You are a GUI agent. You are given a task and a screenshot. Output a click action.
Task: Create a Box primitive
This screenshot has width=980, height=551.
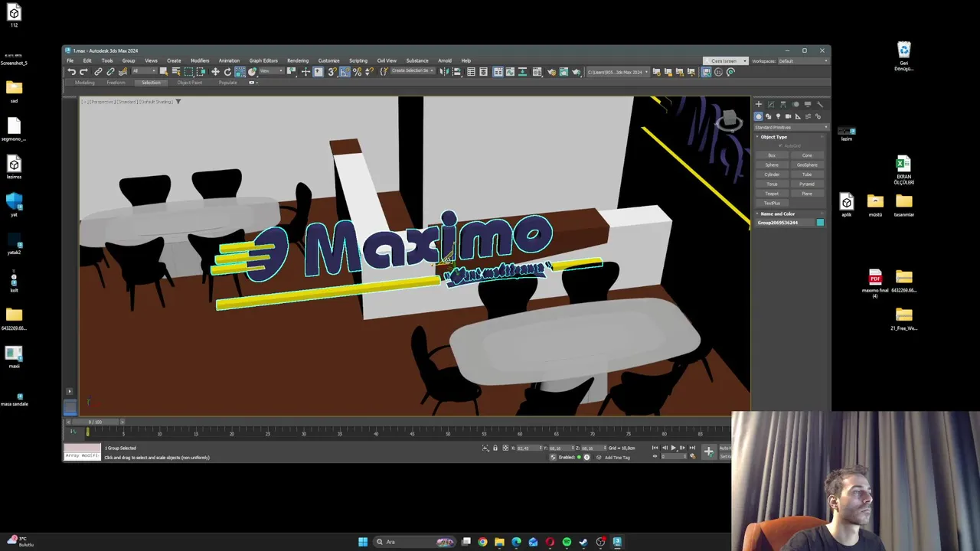point(772,155)
